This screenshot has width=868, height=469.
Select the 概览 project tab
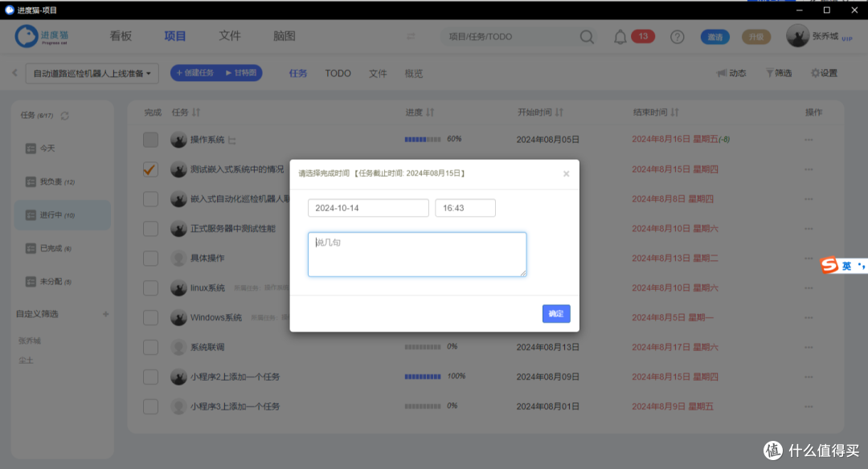click(x=414, y=74)
